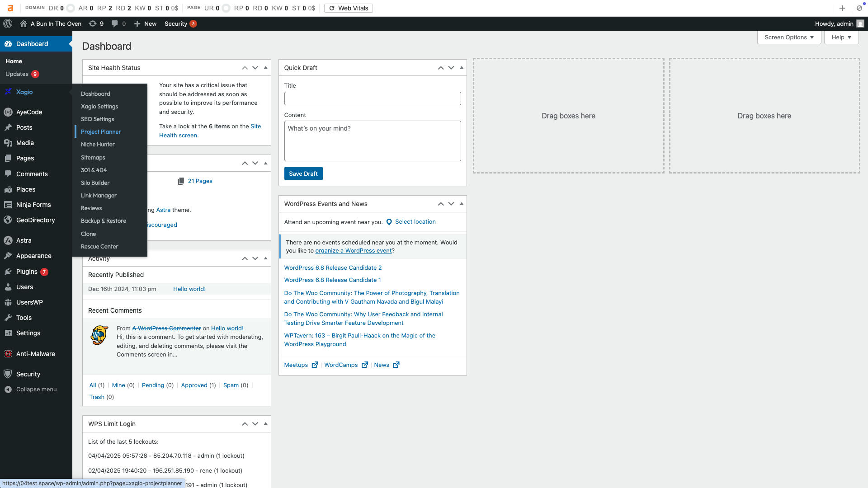Move Quick Draft box up
This screenshot has width=868, height=488.
[x=440, y=68]
